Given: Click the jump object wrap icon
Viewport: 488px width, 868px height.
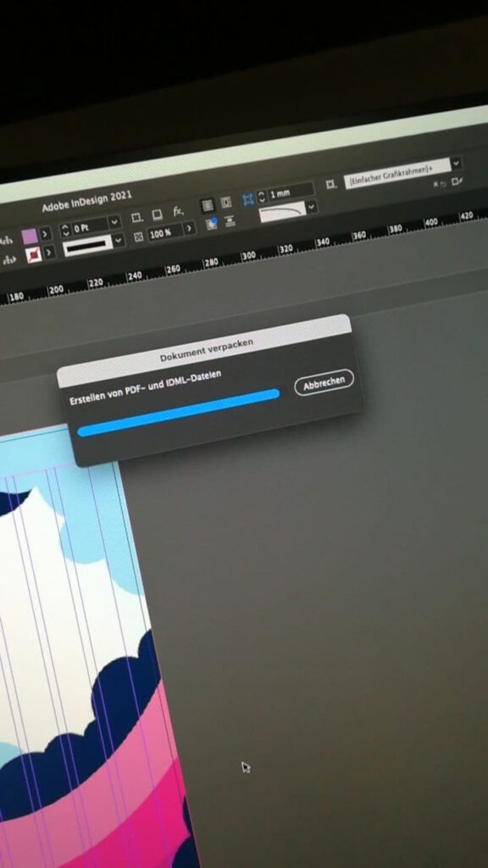Looking at the screenshot, I should click(230, 221).
